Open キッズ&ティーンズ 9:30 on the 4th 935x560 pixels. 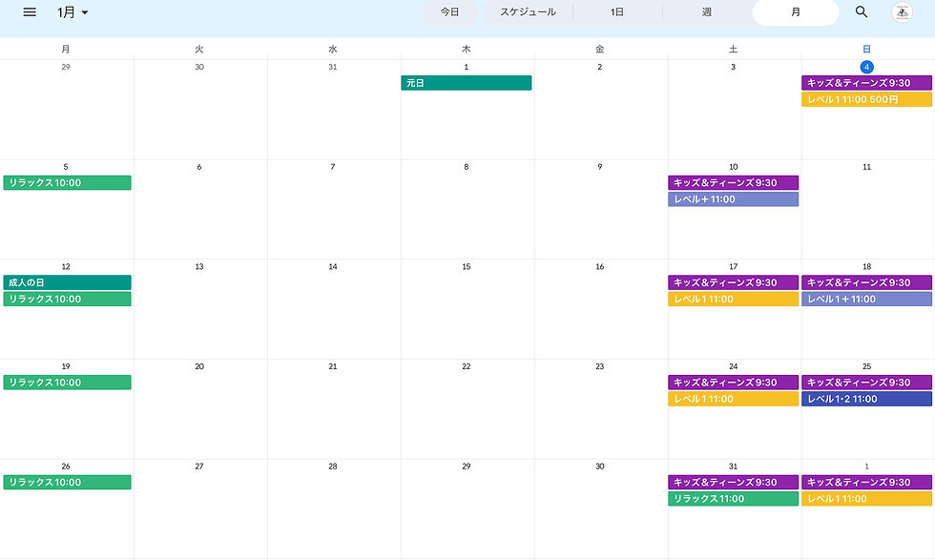pos(866,83)
